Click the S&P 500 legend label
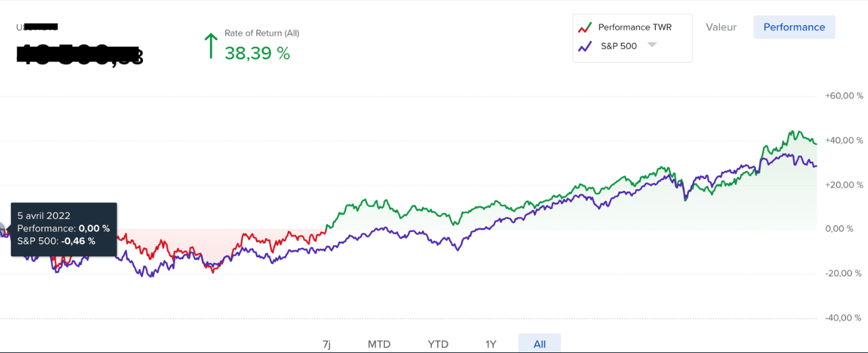Screen dimensions: 868x353 (x=619, y=46)
